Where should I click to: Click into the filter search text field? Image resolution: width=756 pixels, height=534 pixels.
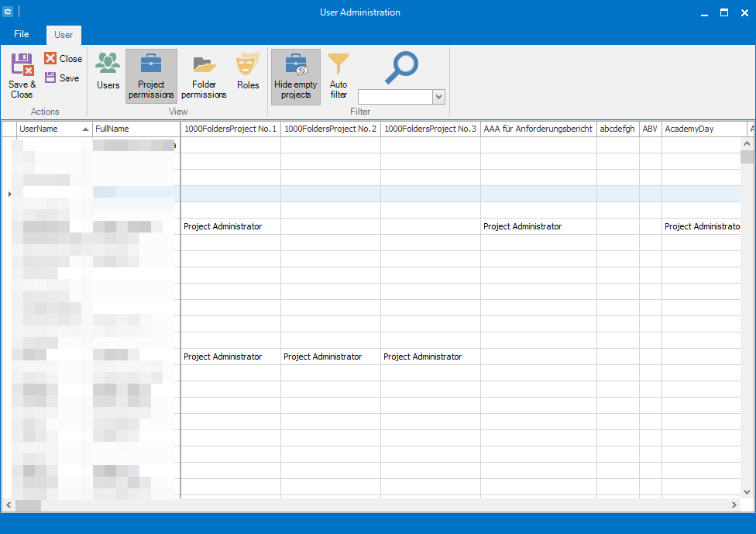tap(394, 97)
